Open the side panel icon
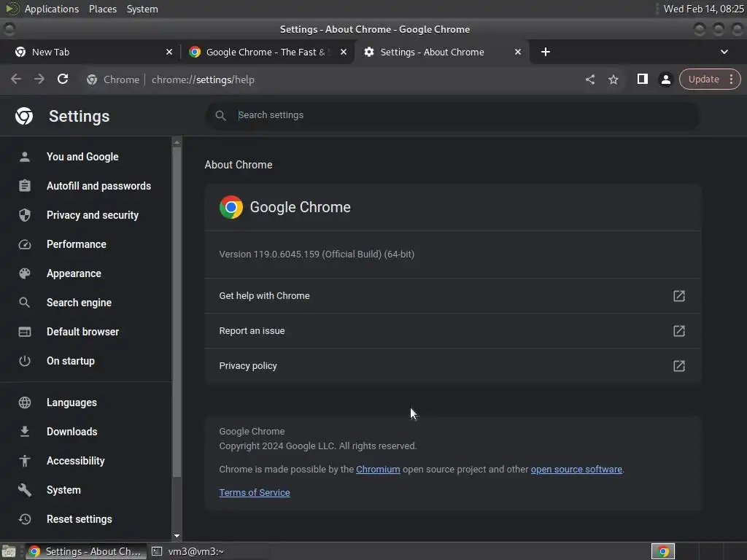747x560 pixels. pos(642,79)
